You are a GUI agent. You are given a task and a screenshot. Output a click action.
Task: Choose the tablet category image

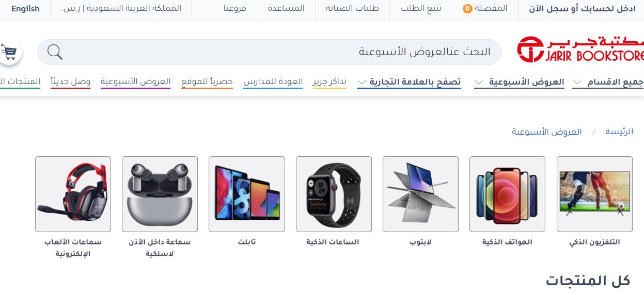click(x=247, y=194)
